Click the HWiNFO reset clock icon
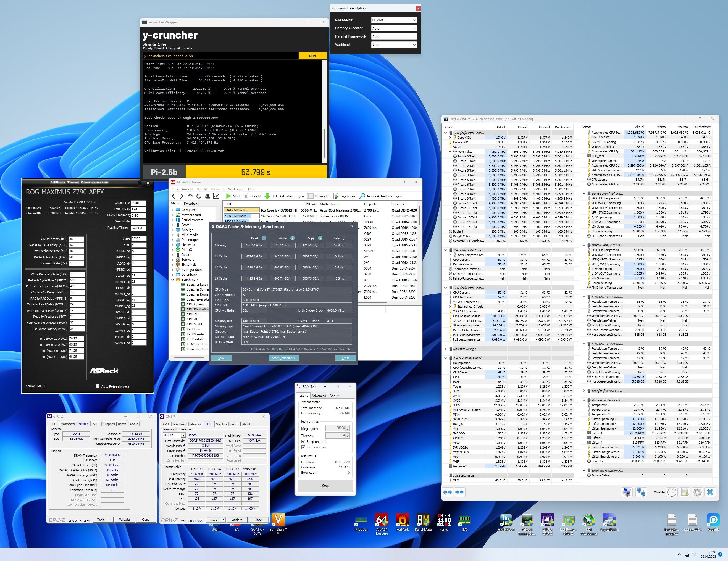 coord(672,492)
